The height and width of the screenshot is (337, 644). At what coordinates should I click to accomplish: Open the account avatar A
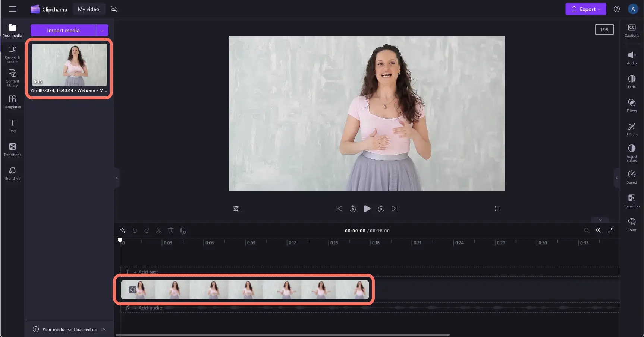[x=633, y=9]
